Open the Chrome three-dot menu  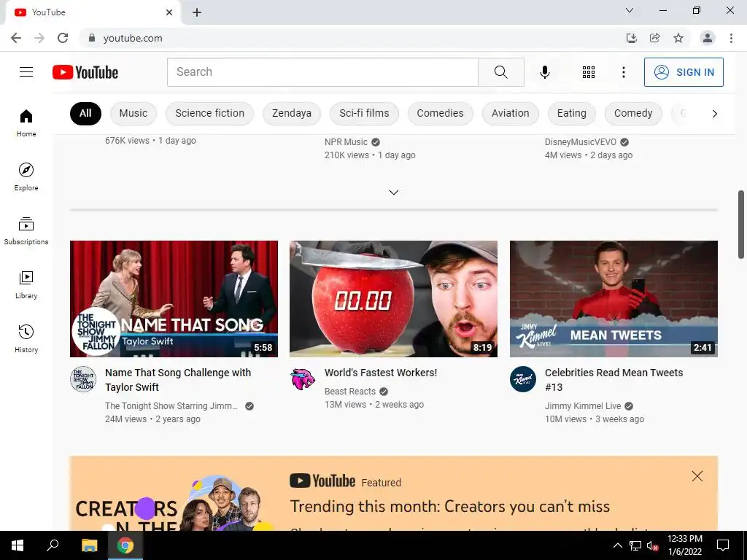pos(731,38)
